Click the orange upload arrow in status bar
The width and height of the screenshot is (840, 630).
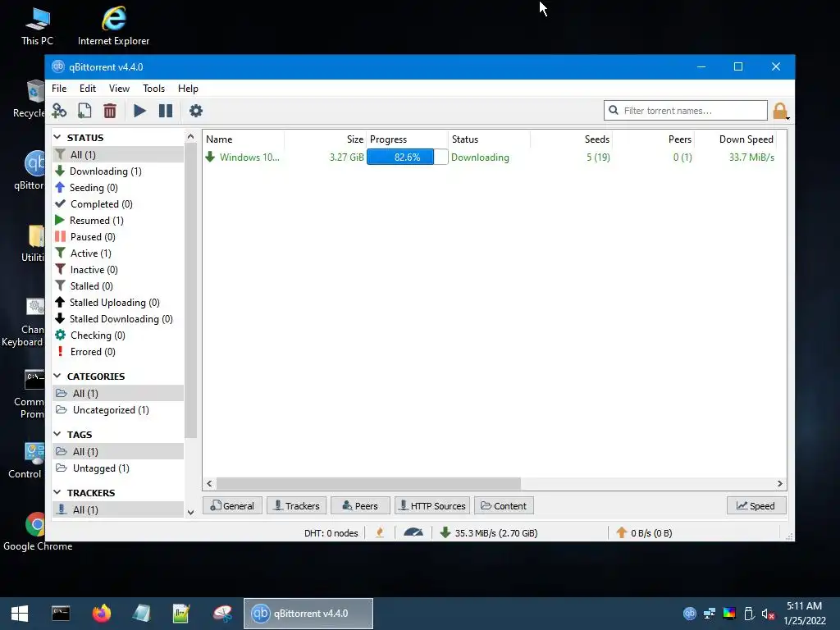coord(622,532)
